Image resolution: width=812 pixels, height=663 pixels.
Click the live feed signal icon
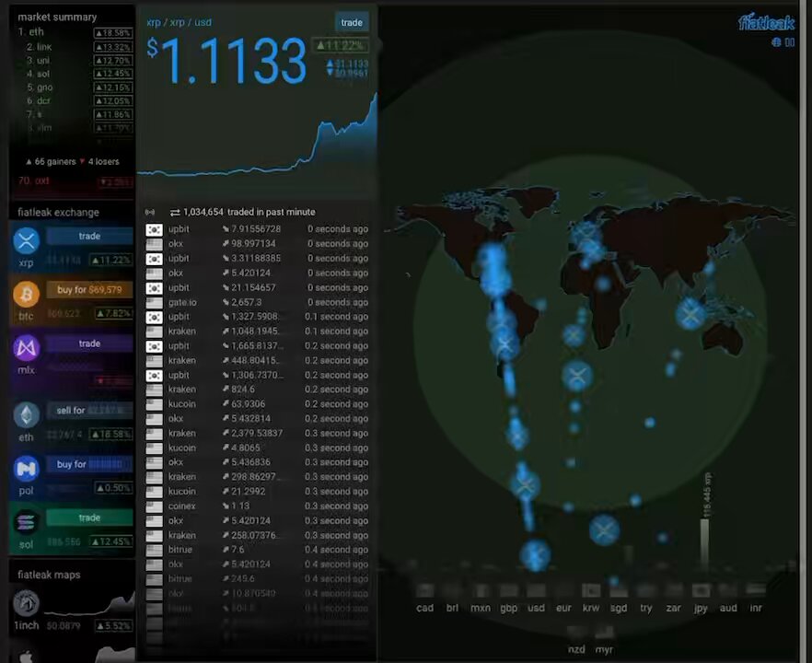click(x=150, y=212)
